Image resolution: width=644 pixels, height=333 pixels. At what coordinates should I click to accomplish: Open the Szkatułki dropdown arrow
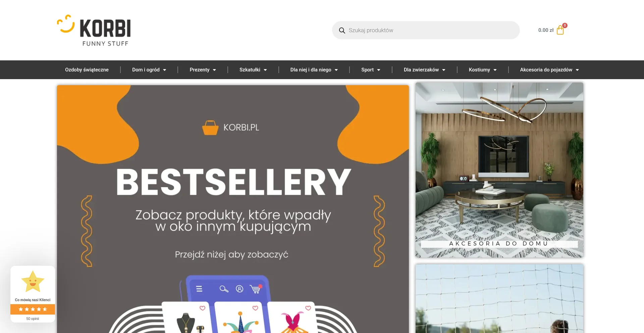tap(265, 70)
